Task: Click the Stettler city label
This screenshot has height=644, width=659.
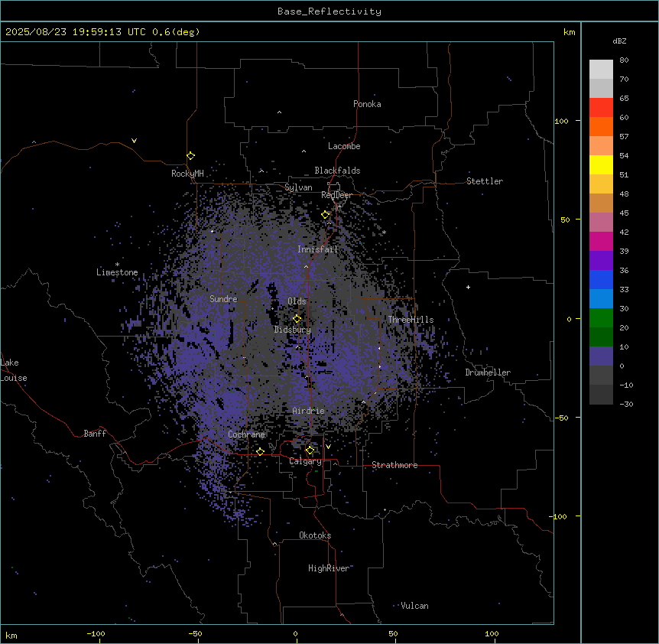Action: click(485, 181)
